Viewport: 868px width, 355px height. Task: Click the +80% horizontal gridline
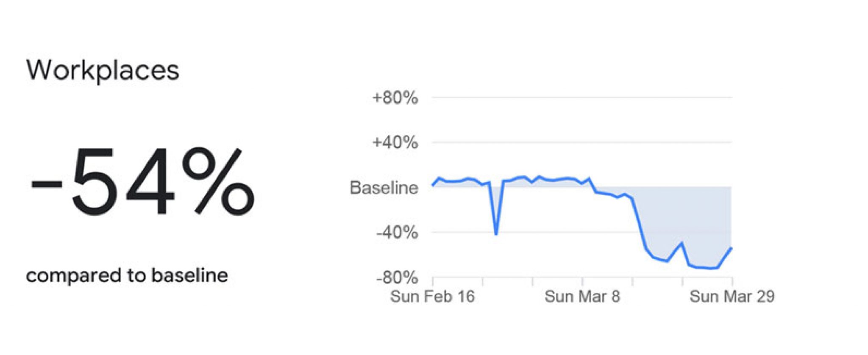pos(582,97)
